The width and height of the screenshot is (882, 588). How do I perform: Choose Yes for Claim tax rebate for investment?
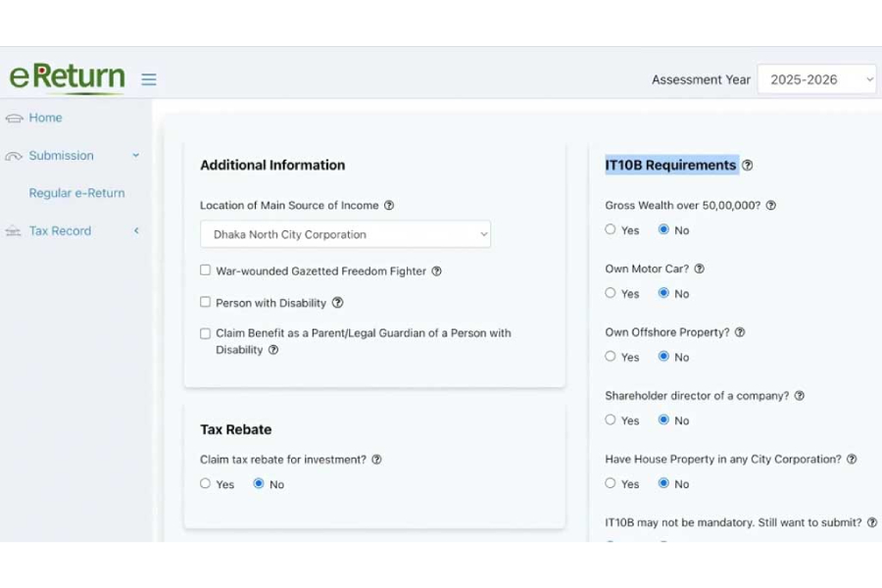[x=206, y=484]
